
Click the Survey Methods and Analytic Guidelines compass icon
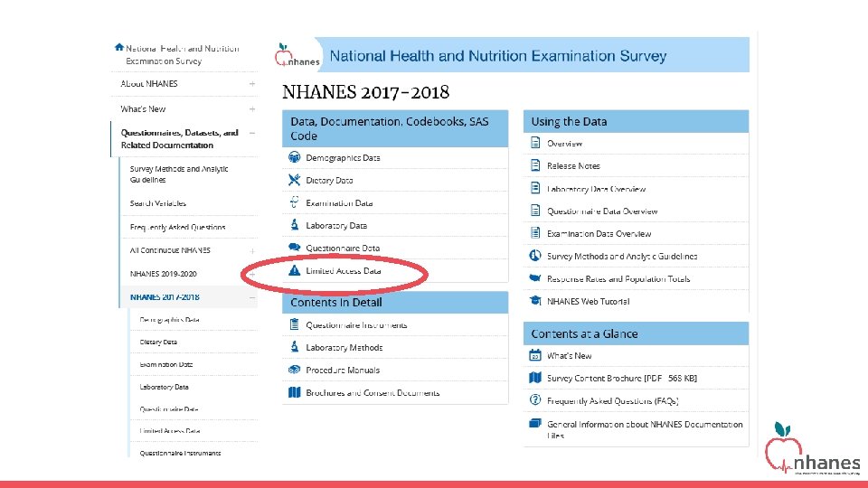tap(535, 256)
